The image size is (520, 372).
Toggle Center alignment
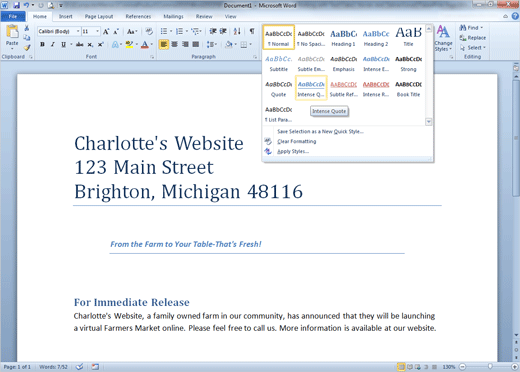[x=174, y=44]
